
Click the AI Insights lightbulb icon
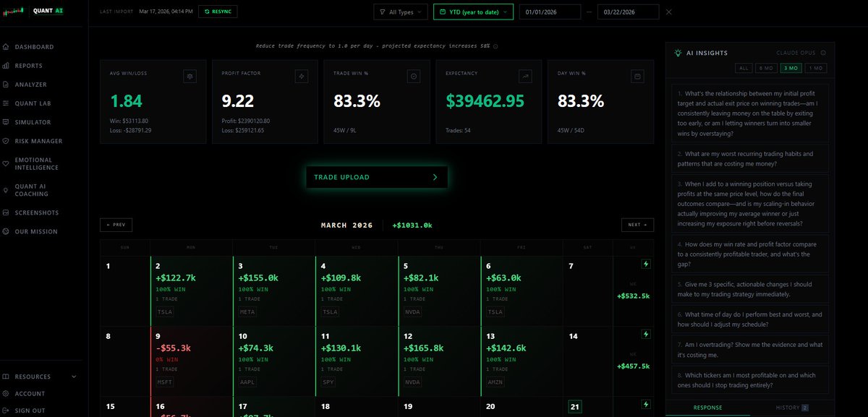pyautogui.click(x=678, y=53)
